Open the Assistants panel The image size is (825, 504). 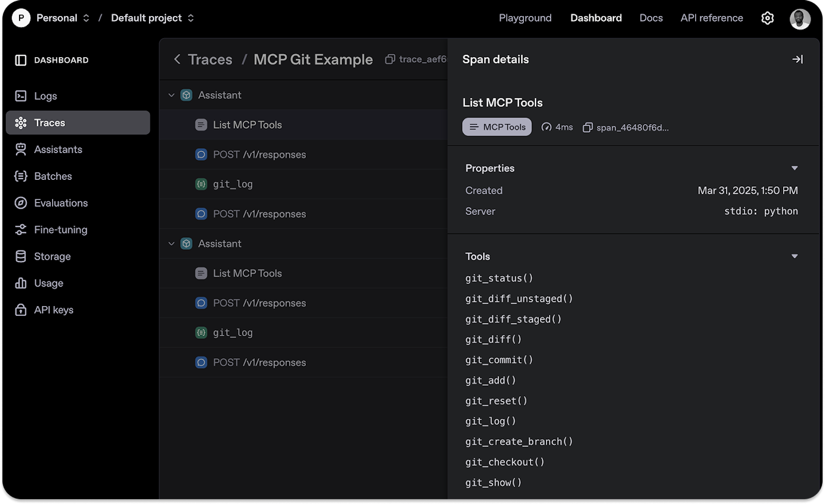point(58,149)
